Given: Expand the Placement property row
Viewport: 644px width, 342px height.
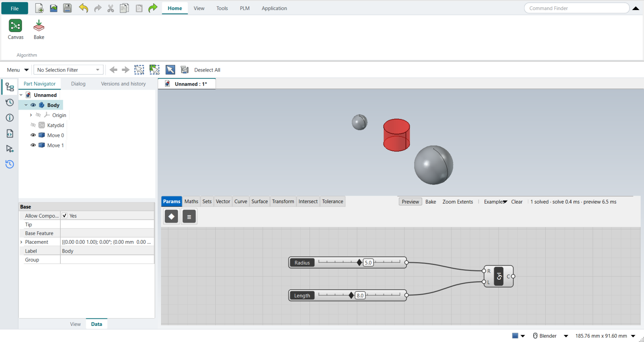Looking at the screenshot, I should tap(21, 242).
